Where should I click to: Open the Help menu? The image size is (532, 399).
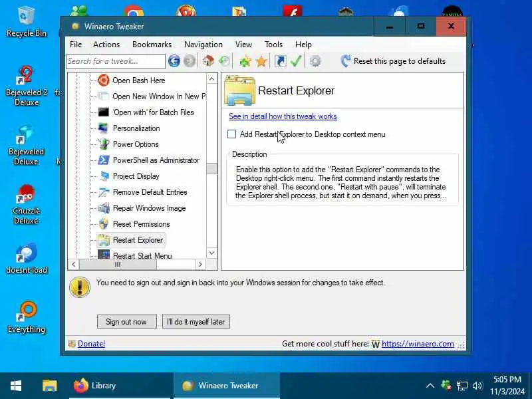click(x=303, y=45)
